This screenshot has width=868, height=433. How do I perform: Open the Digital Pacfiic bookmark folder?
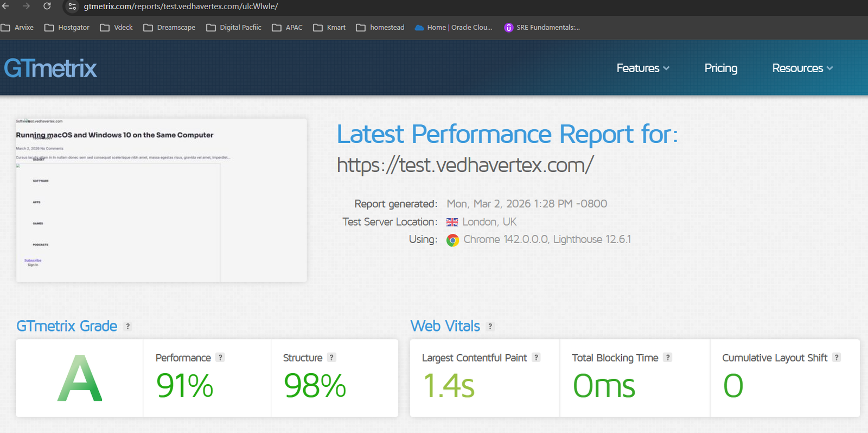[234, 28]
